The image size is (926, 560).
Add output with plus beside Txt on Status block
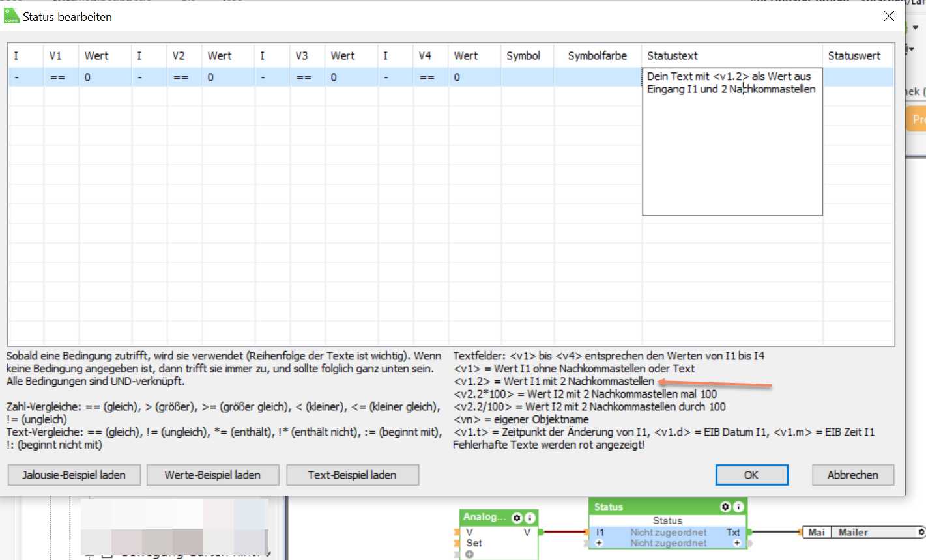coord(736,543)
